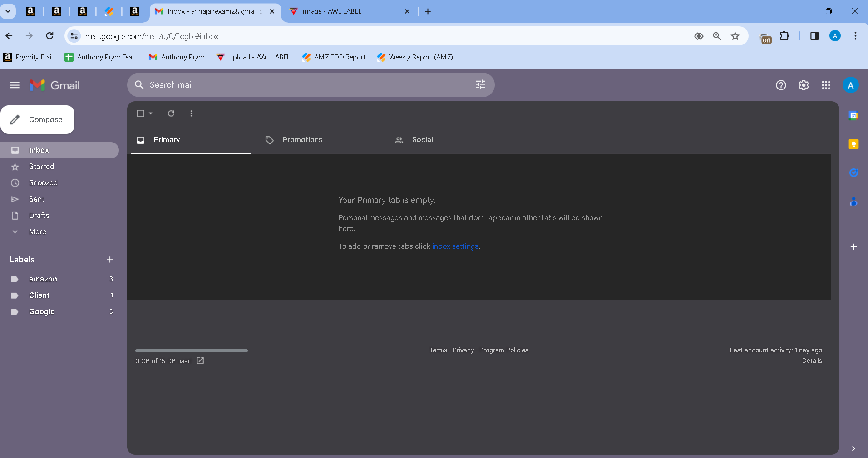Image resolution: width=868 pixels, height=458 pixels.
Task: Open Terms link in footer
Action: tap(438, 350)
